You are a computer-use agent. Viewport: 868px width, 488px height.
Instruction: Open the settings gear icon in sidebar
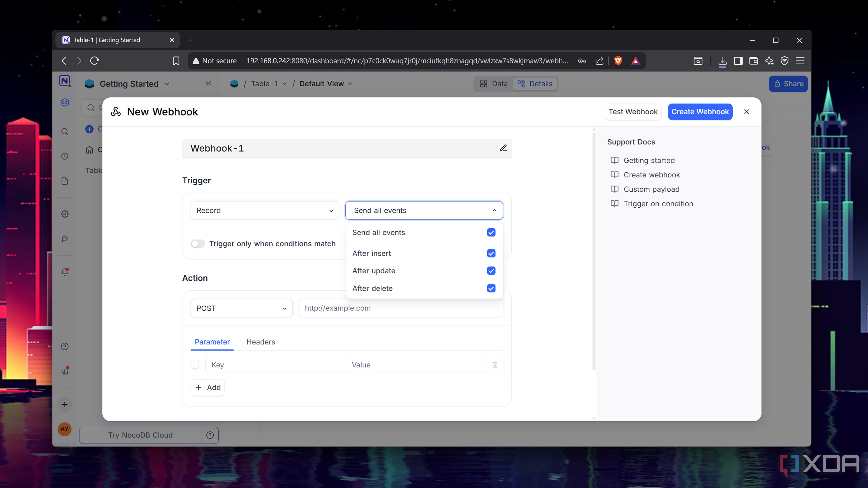[x=65, y=214]
